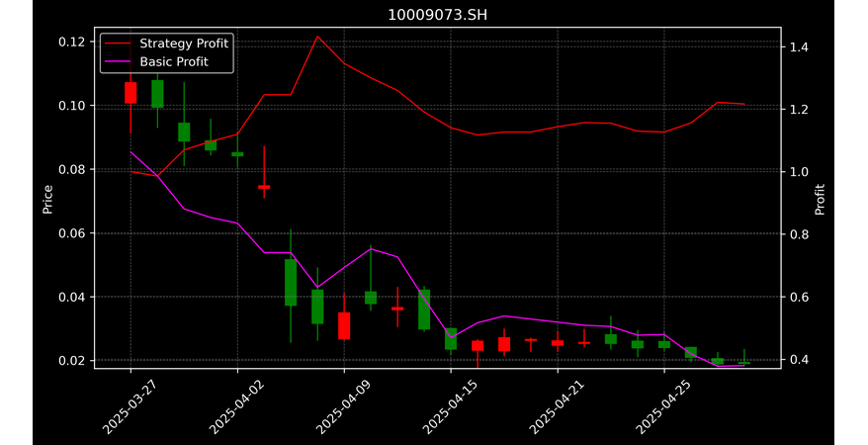Image resolution: width=868 pixels, height=445 pixels.
Task: Click the green candlestick on 2025-04-15
Action: (451, 338)
